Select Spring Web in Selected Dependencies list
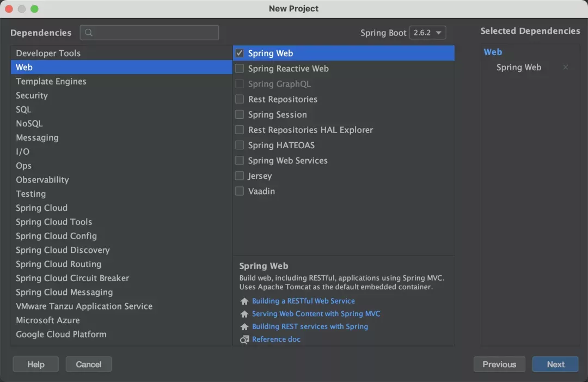This screenshot has height=382, width=588. point(519,67)
